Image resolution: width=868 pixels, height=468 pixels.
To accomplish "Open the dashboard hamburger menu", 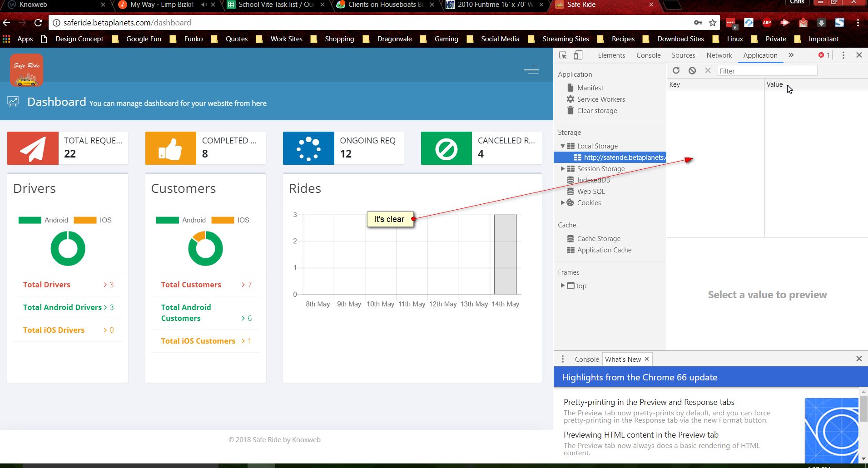I will [x=531, y=70].
